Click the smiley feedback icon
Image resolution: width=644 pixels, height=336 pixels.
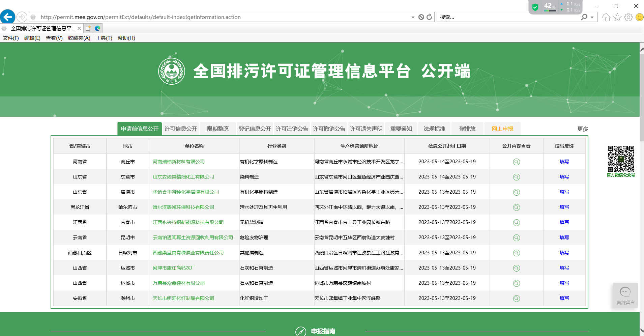[x=639, y=17]
